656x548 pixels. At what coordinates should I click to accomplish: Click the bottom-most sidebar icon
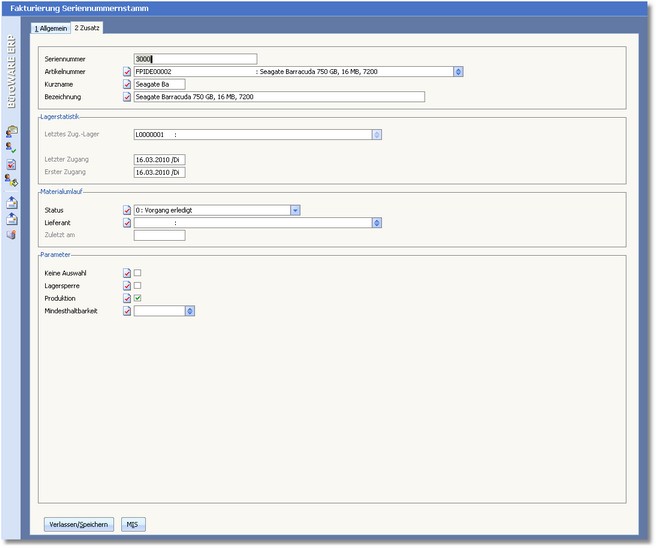11,235
